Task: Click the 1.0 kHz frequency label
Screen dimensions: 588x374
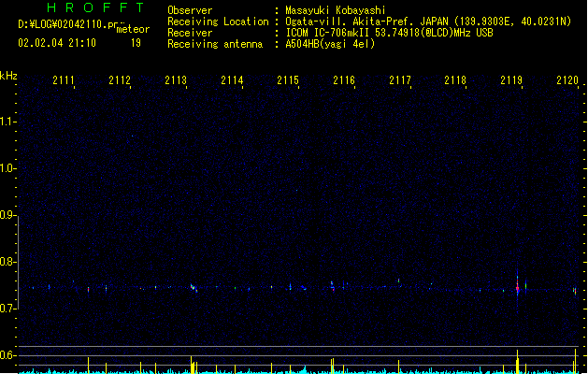Action: coord(7,168)
